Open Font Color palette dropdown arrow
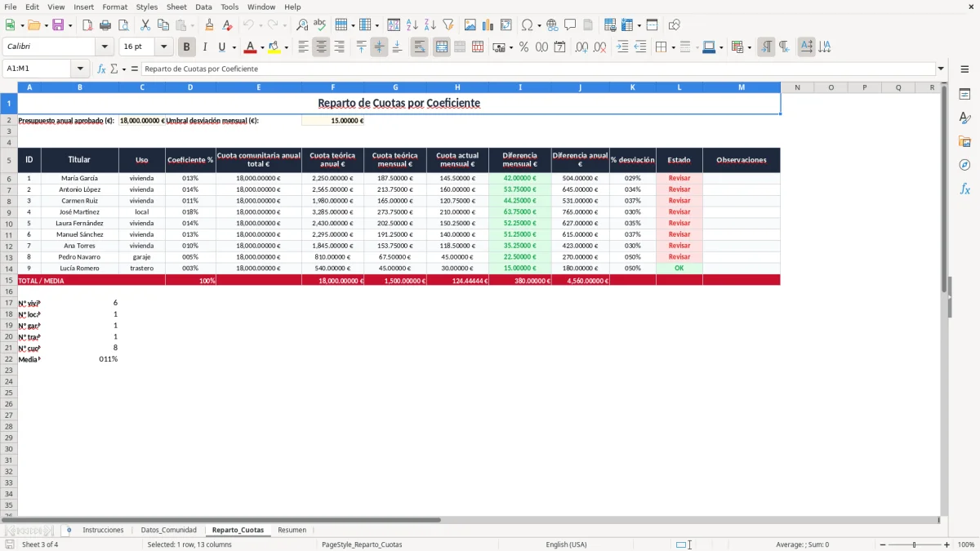 click(262, 47)
